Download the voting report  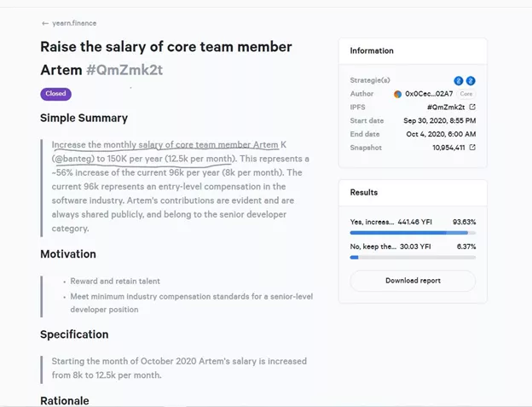[413, 281]
